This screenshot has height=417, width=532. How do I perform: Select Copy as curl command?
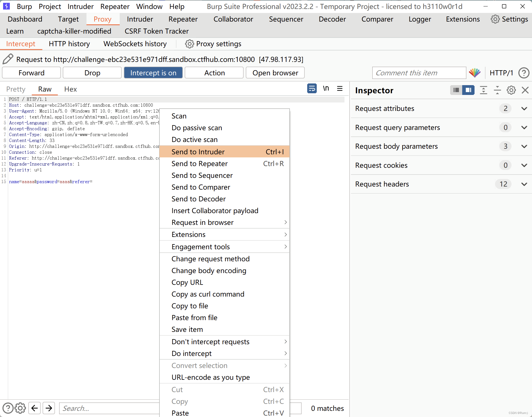pyautogui.click(x=225, y=294)
